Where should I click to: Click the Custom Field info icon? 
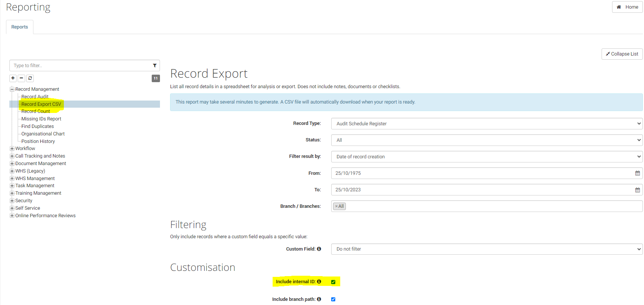coord(319,249)
